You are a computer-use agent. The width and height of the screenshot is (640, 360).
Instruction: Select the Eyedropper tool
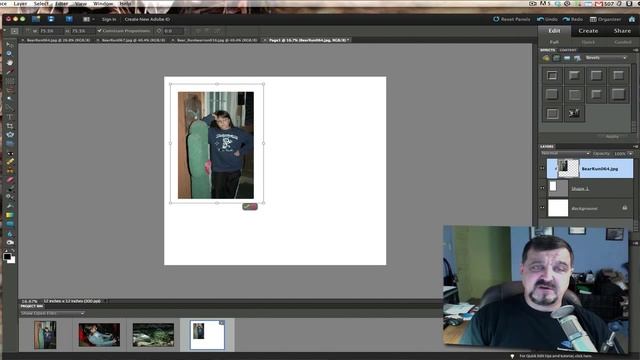[9, 71]
